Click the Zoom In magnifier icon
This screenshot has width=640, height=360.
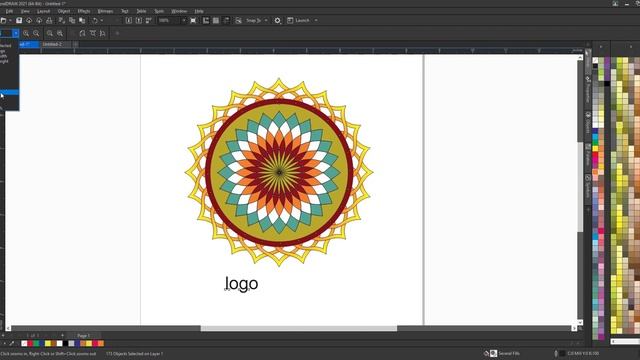pyautogui.click(x=26, y=33)
